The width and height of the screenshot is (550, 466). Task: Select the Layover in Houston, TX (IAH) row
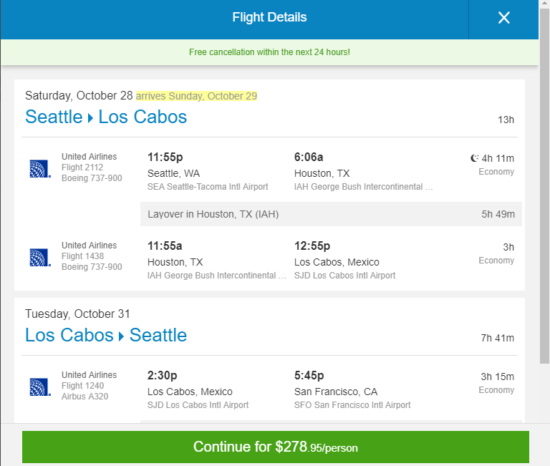tap(331, 214)
